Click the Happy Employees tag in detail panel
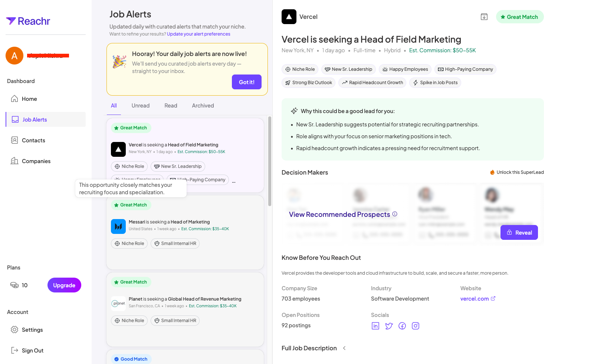Viewport: 594px width, 364px height. (x=405, y=69)
